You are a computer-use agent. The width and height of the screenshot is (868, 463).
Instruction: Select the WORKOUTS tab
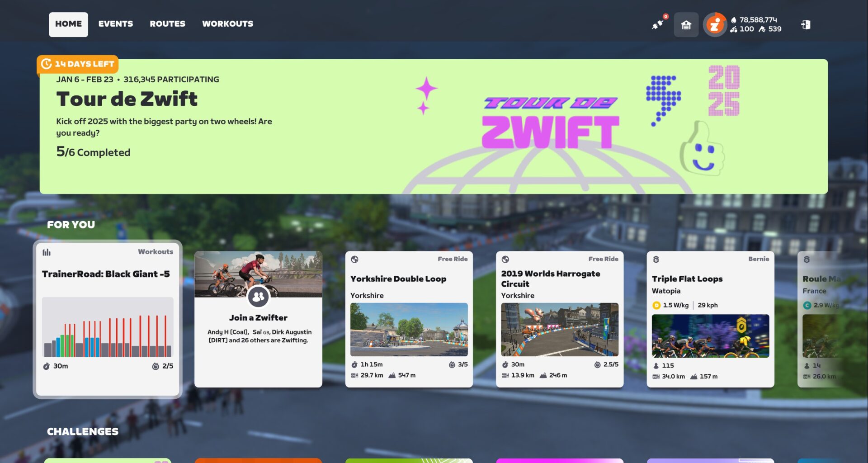[x=228, y=24]
